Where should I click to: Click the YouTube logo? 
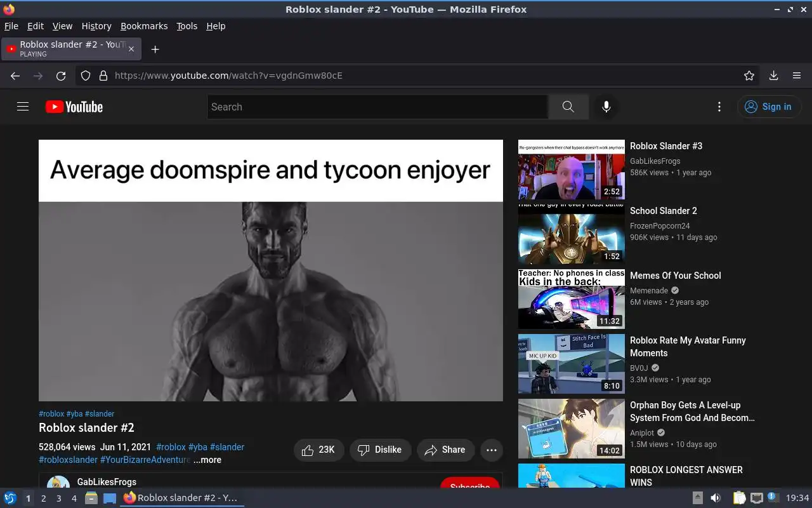[x=74, y=107]
